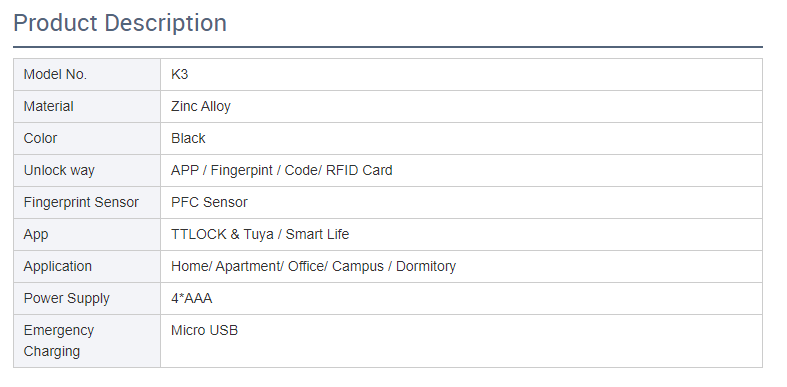Select the Fingerprint Sensor label

point(81,202)
